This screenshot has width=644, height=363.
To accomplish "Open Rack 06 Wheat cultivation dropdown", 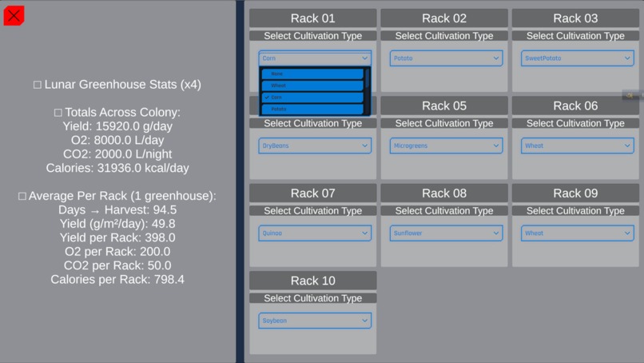I will pyautogui.click(x=577, y=146).
